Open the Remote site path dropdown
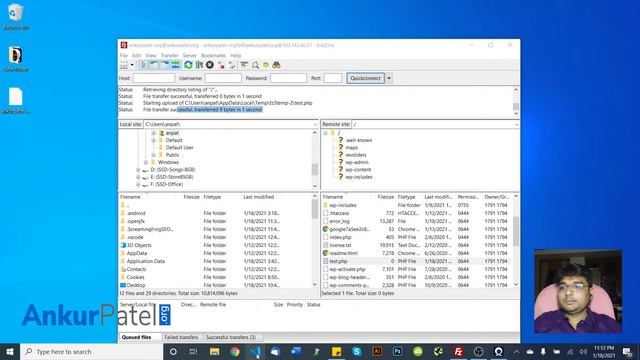The height and width of the screenshot is (360, 640). click(516, 124)
